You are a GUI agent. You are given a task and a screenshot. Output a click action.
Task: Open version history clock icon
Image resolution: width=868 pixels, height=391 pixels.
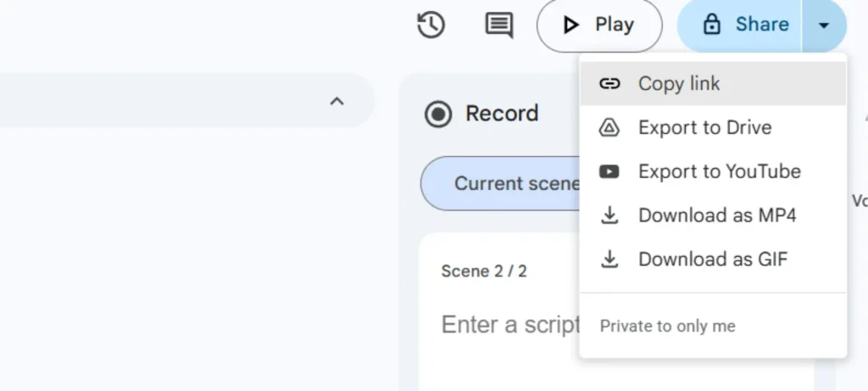click(431, 25)
